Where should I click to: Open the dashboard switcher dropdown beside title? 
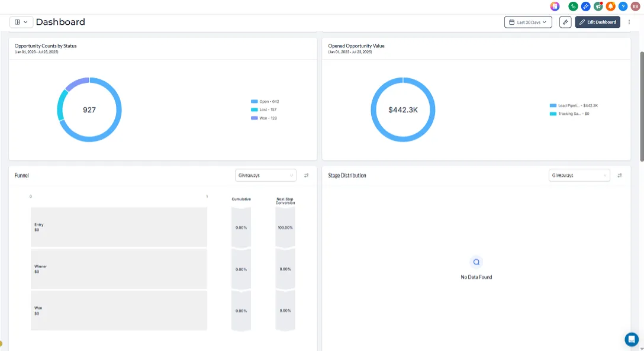tap(21, 22)
